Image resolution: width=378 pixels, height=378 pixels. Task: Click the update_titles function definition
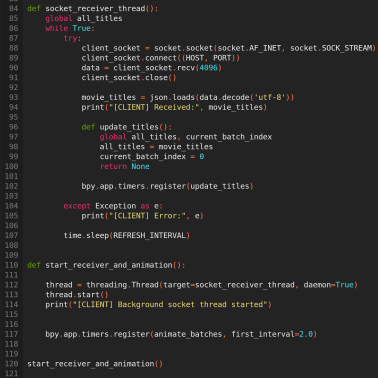pyautogui.click(x=127, y=127)
